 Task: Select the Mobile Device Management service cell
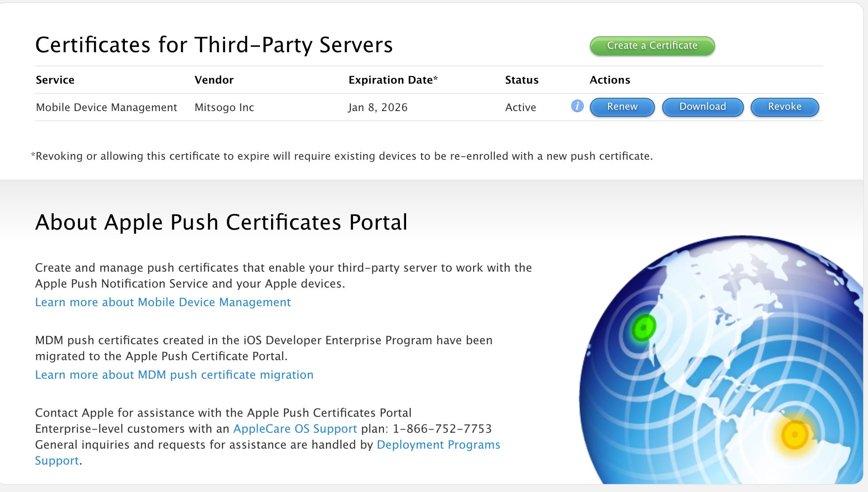click(106, 108)
